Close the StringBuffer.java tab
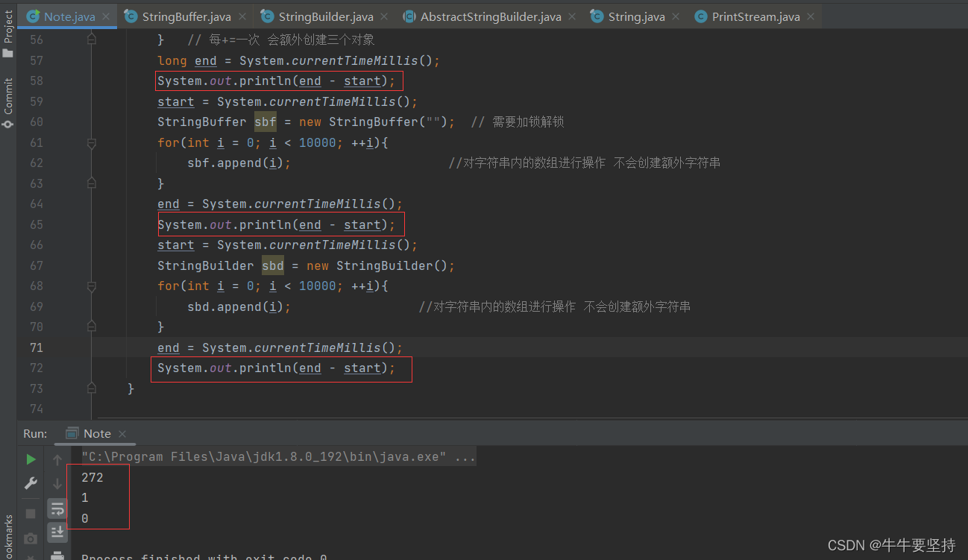This screenshot has width=968, height=560. click(x=241, y=16)
